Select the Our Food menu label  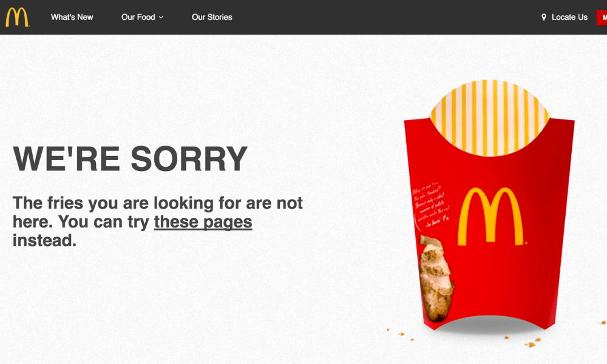click(138, 17)
